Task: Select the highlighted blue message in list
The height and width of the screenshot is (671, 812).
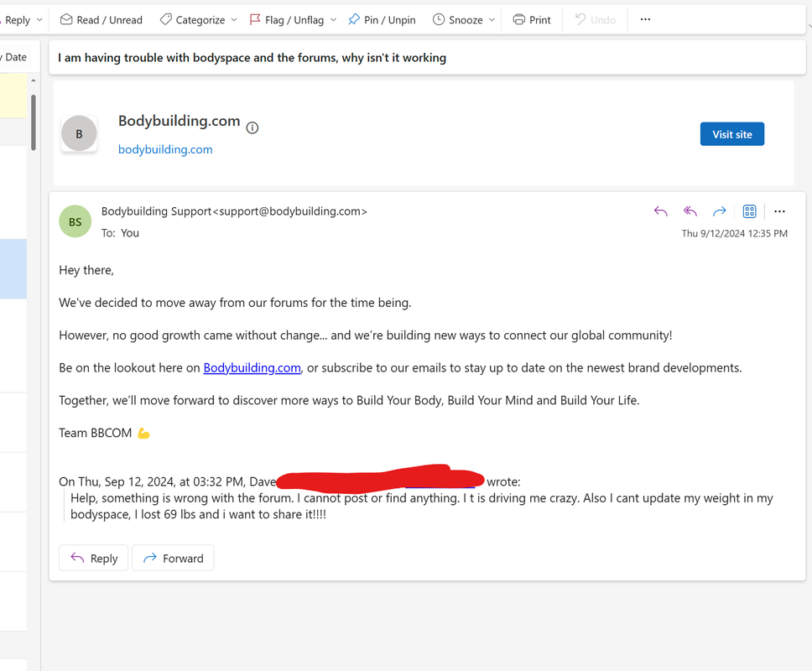Action: [13, 269]
